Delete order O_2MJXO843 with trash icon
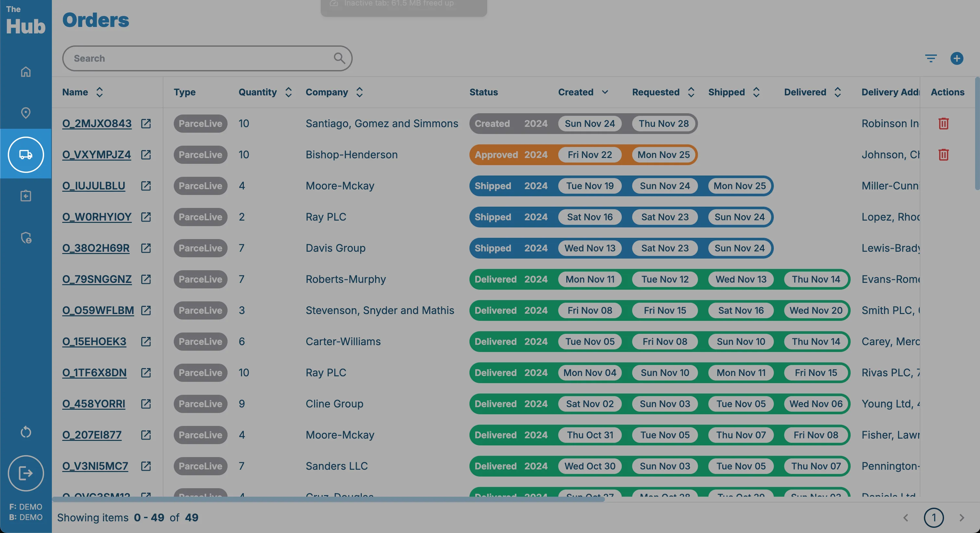Screen dimensions: 980x533 click(x=943, y=123)
